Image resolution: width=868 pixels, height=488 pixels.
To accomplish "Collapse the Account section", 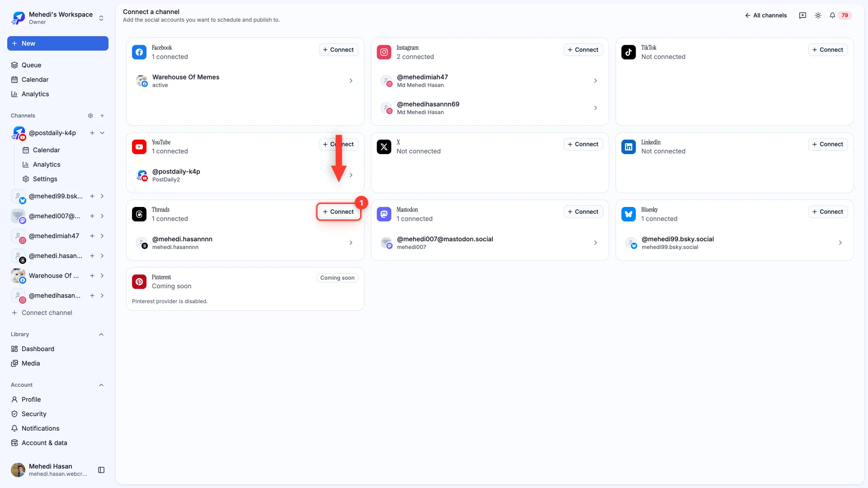I will 101,385.
